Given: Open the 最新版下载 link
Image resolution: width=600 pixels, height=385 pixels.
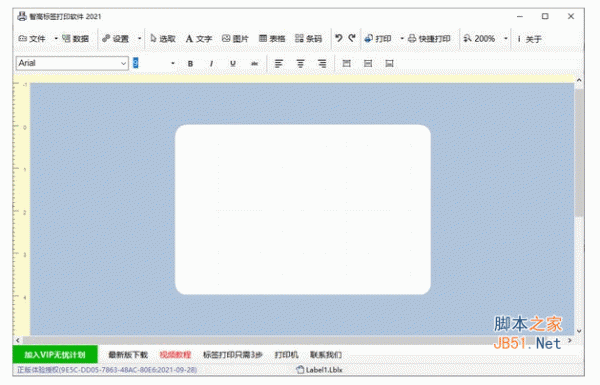Looking at the screenshot, I should click(x=128, y=355).
